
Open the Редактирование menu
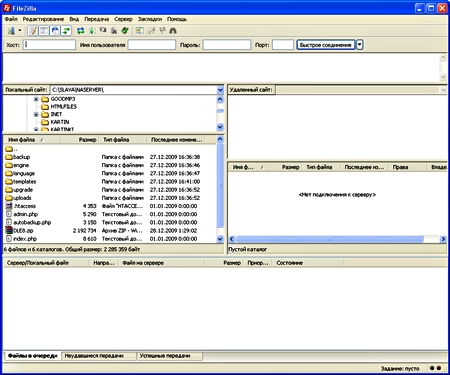point(43,19)
